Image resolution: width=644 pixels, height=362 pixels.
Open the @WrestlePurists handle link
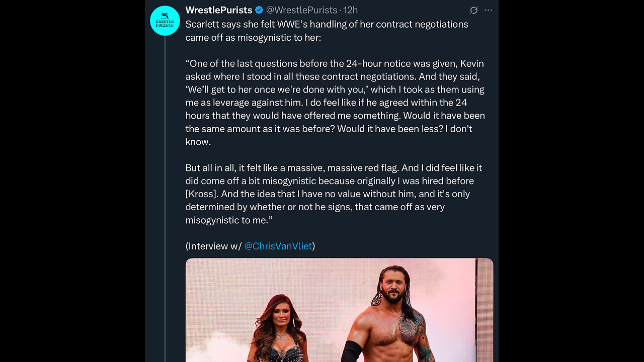(302, 10)
